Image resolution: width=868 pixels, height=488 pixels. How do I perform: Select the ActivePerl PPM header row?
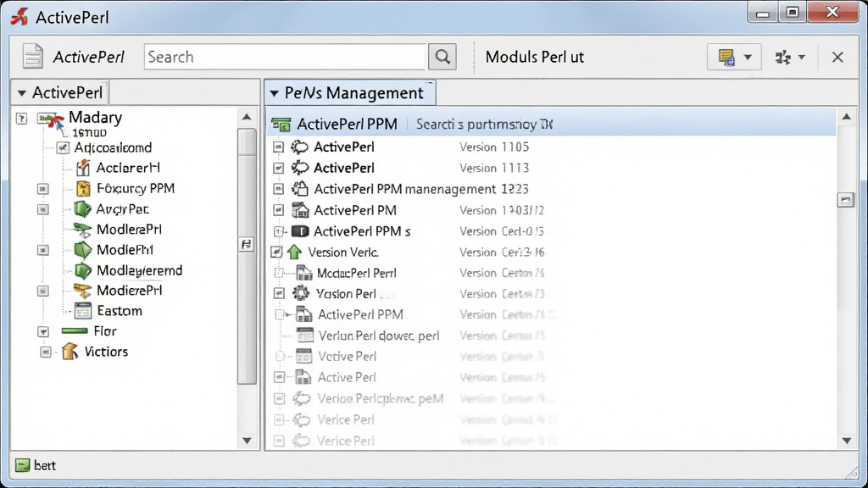click(552, 124)
